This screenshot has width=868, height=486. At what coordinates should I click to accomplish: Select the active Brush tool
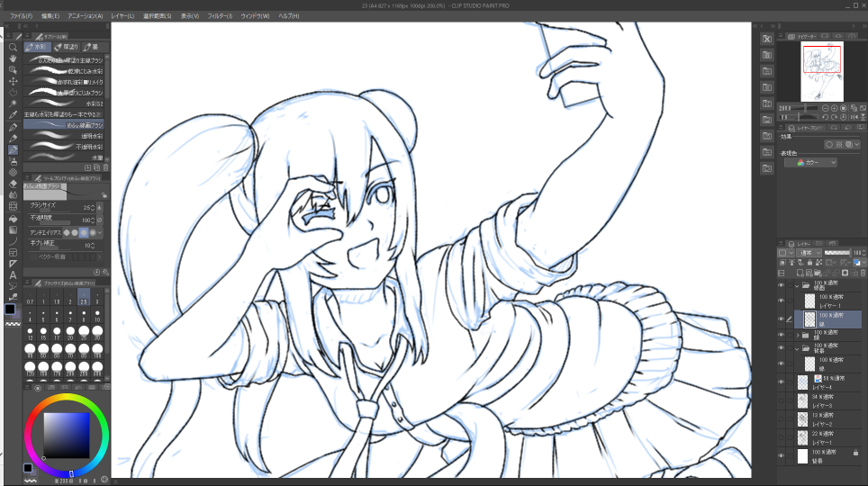pyautogui.click(x=13, y=149)
